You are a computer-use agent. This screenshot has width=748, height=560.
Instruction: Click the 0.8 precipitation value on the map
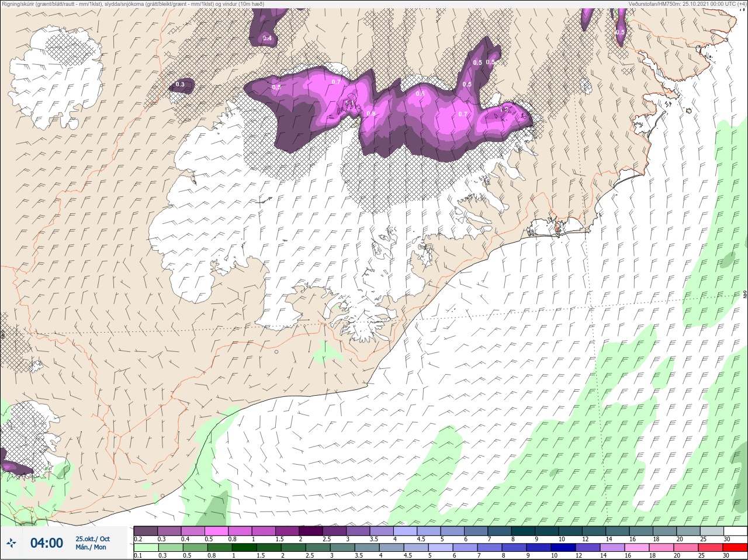click(371, 113)
